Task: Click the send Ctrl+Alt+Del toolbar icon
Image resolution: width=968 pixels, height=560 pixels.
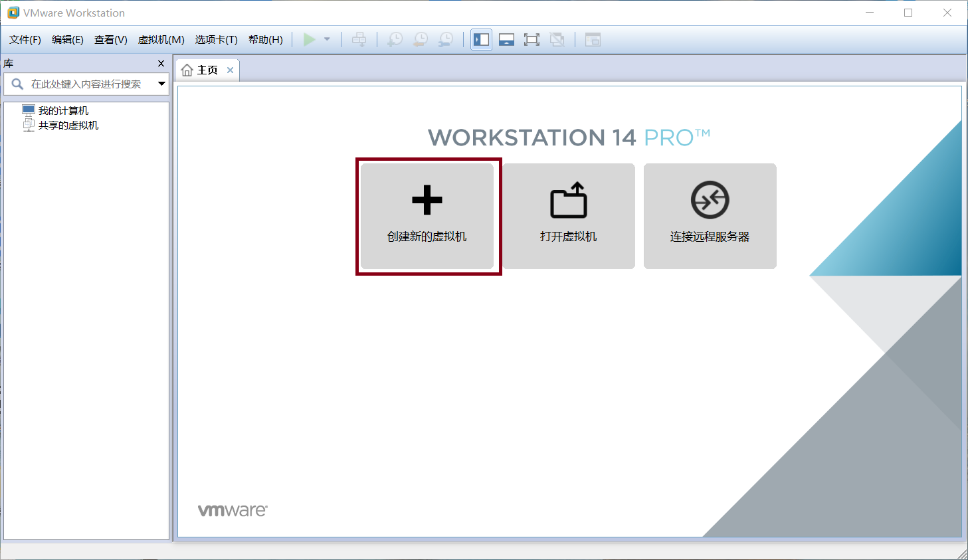Action: click(359, 40)
